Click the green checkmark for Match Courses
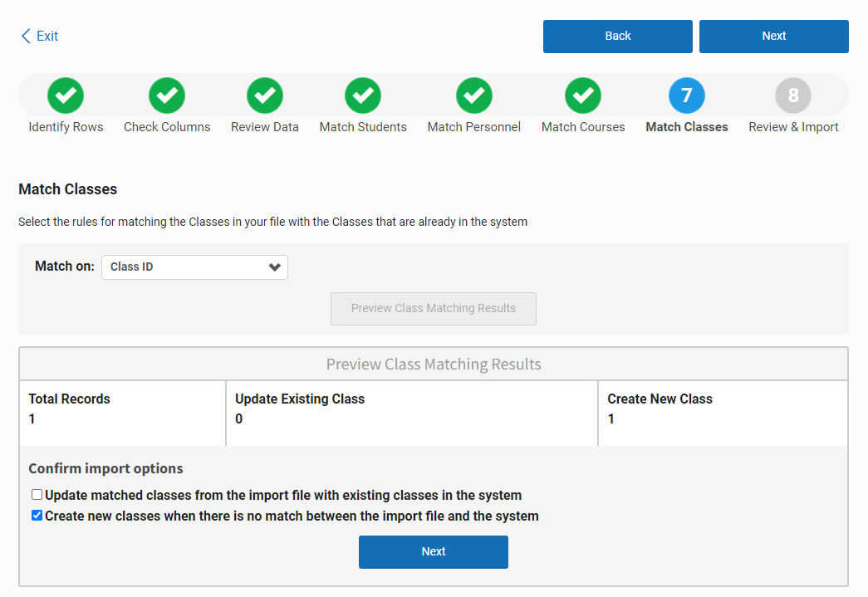The height and width of the screenshot is (597, 868). click(x=583, y=95)
